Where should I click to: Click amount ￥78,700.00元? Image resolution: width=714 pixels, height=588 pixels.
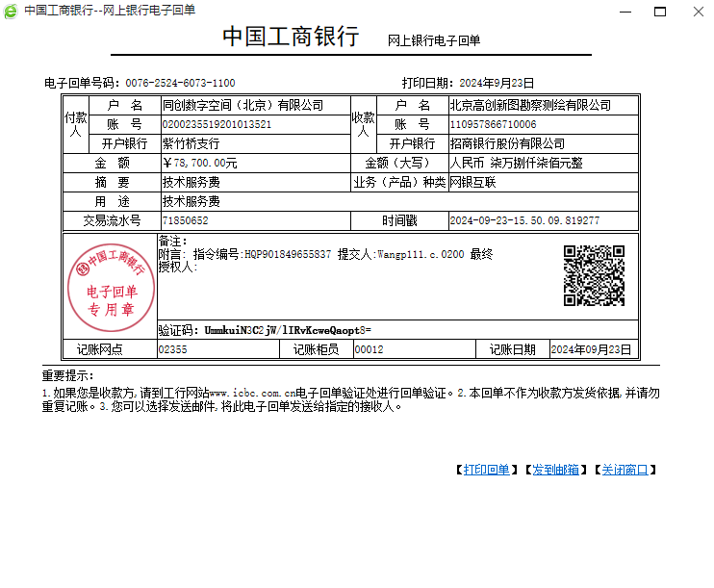coord(200,163)
